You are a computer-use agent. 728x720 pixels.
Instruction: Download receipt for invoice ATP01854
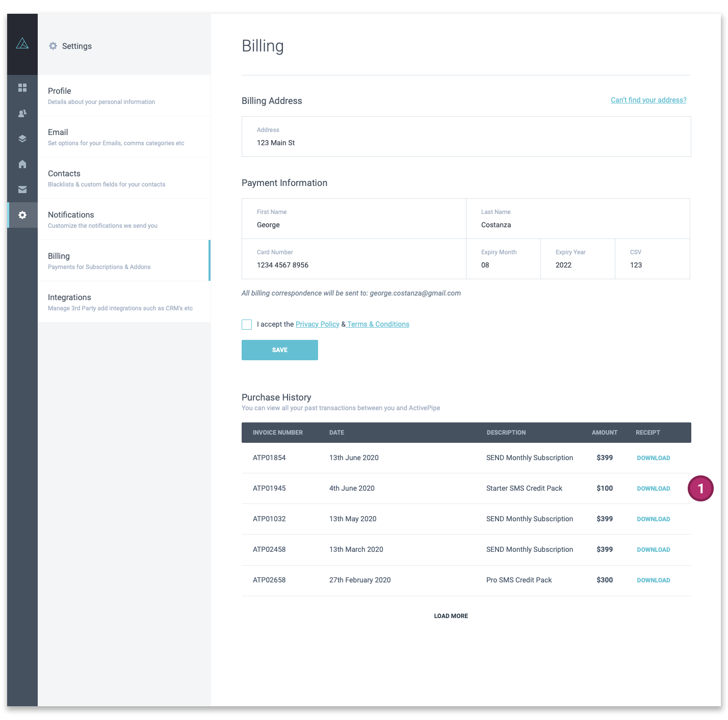(654, 458)
